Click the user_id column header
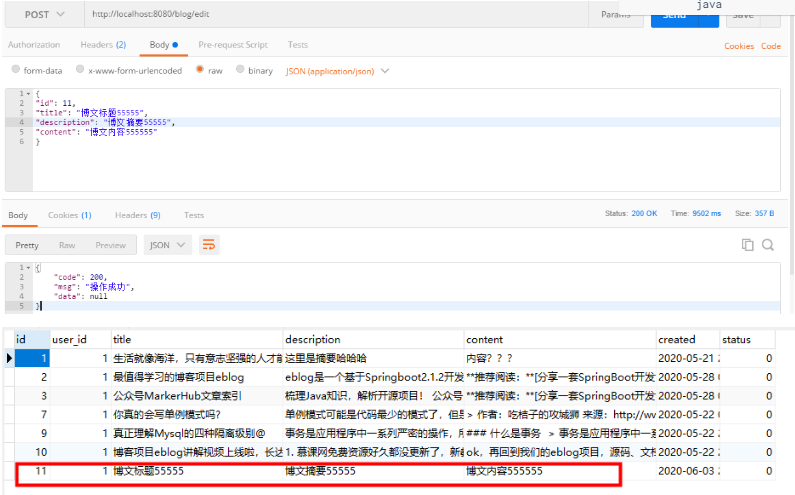Screen dimensions: 795x495 click(81, 339)
